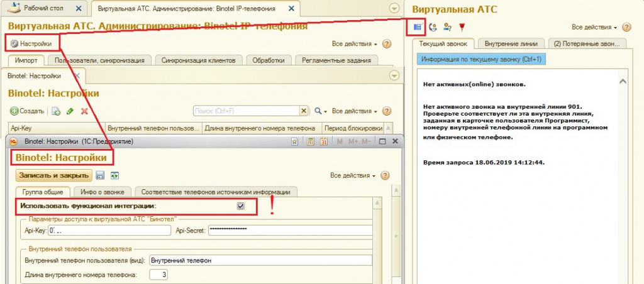The height and width of the screenshot is (284, 644).
Task: Click Информация по текущему звонку (Ctrl+1) button
Action: 481,59
